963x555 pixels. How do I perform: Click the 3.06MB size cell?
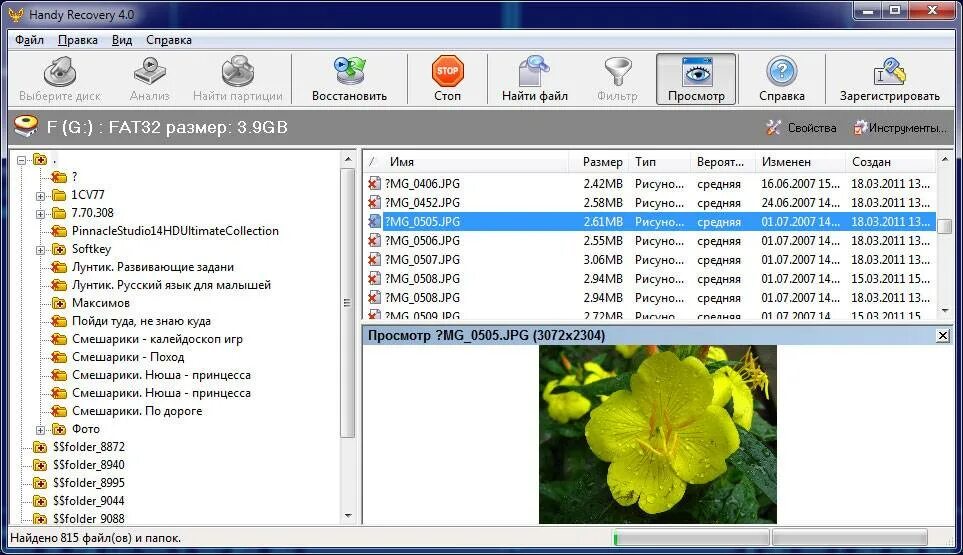point(603,260)
